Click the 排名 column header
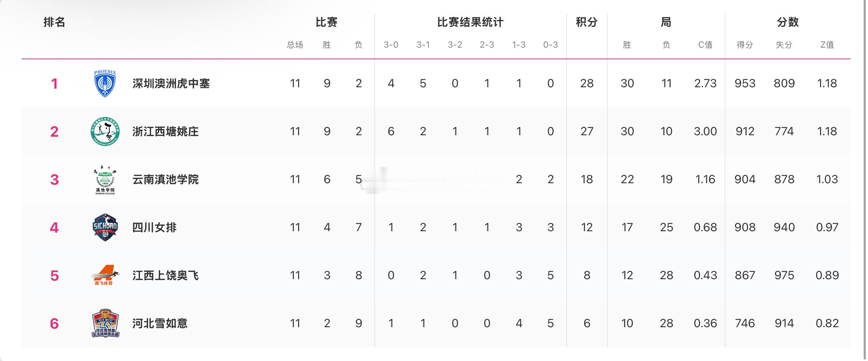 54,22
